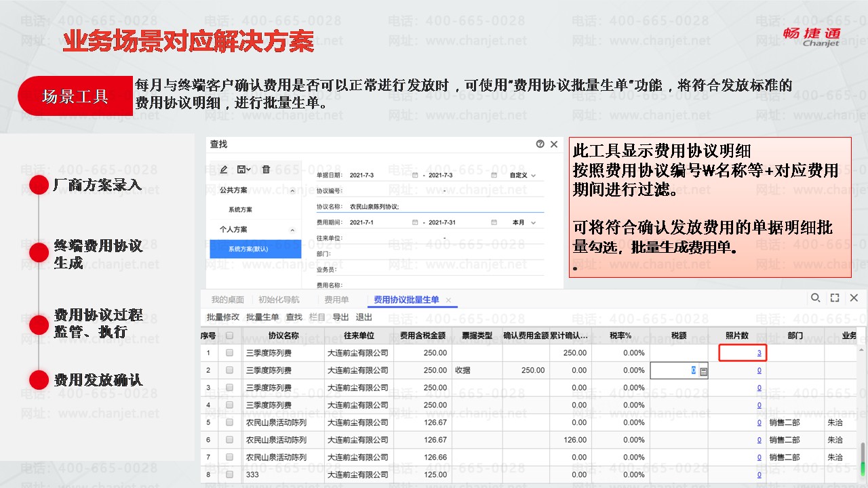Screen dimensions: 868x488
Task: Collapse the 公共方案 section
Action: [292, 190]
